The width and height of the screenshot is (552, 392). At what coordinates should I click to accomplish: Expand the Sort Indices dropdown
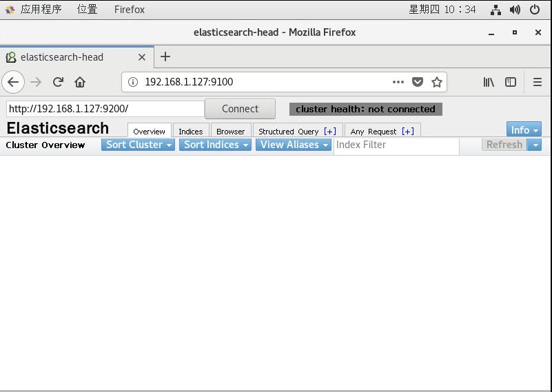(x=215, y=145)
